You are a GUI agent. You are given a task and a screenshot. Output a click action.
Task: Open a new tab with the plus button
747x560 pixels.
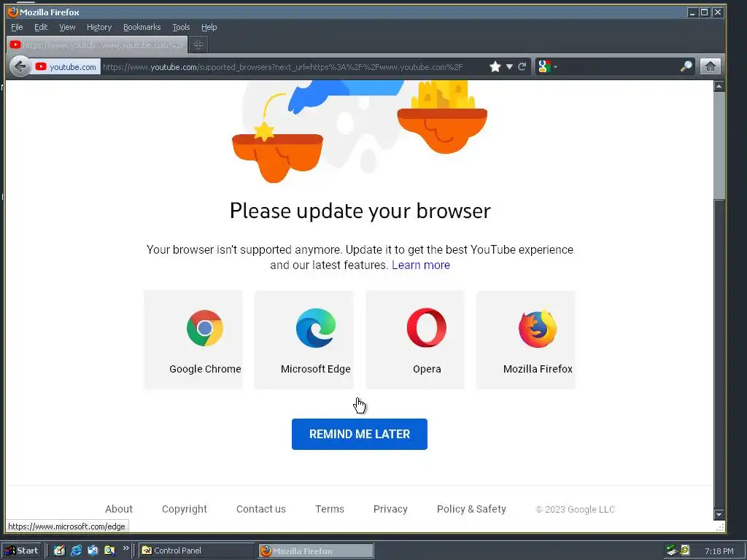click(198, 44)
